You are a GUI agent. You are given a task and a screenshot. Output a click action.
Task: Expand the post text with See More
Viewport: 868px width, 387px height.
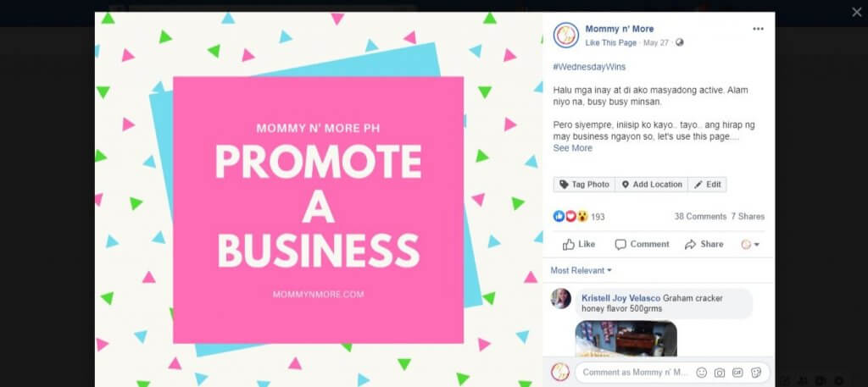pyautogui.click(x=572, y=148)
